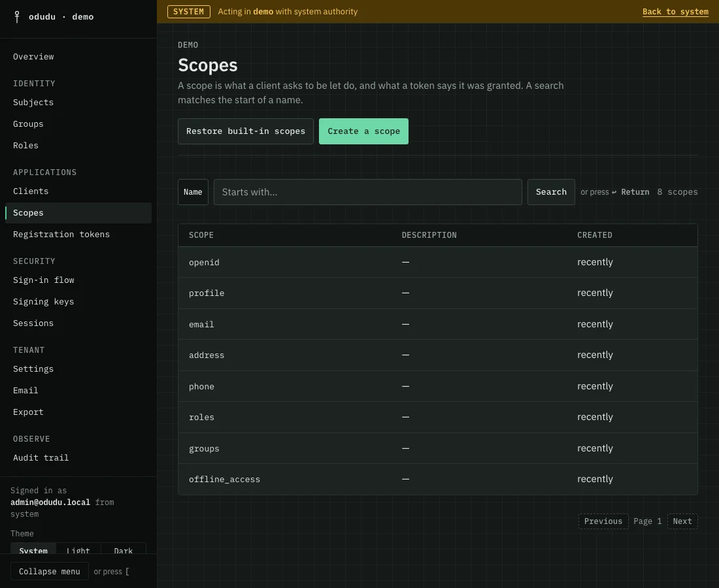Click the odudu · demo title
The height and width of the screenshot is (588, 719).
click(61, 17)
